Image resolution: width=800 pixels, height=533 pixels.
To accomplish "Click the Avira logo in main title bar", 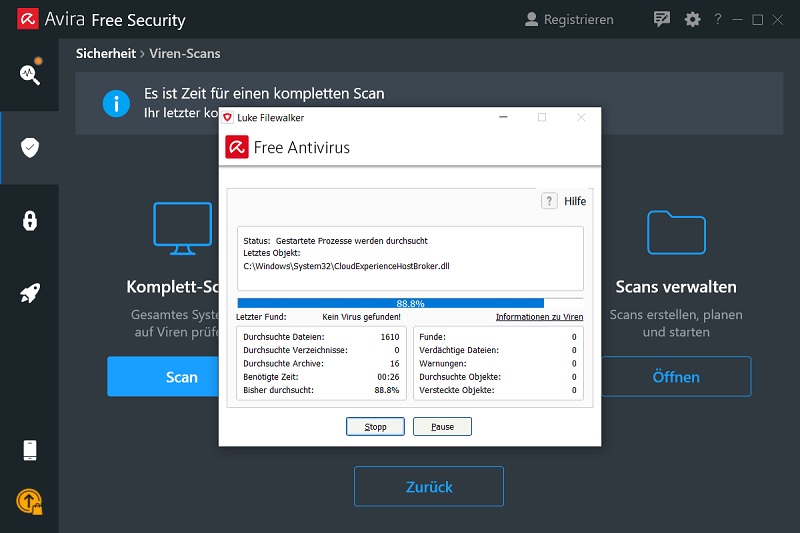I will (x=28, y=19).
